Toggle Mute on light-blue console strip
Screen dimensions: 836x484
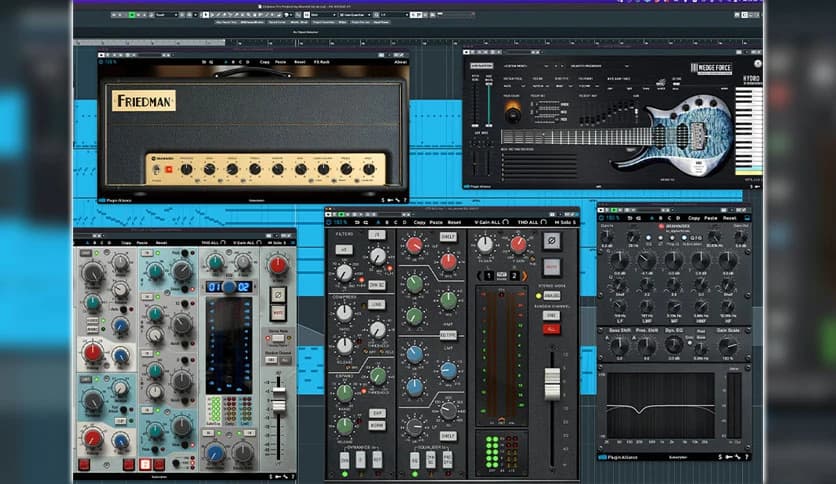click(x=277, y=314)
